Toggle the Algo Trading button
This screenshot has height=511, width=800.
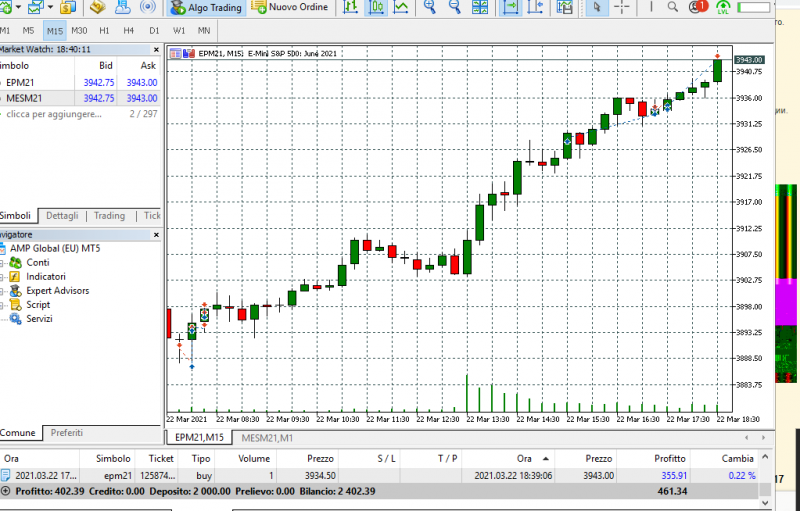(206, 7)
